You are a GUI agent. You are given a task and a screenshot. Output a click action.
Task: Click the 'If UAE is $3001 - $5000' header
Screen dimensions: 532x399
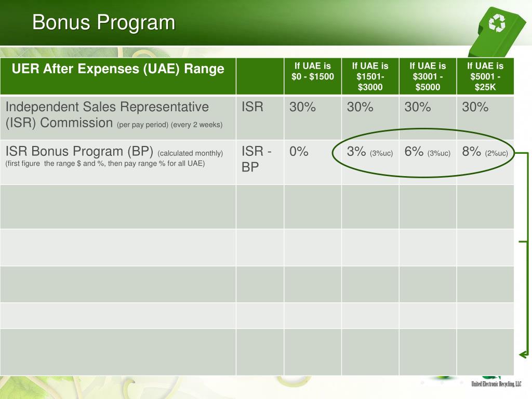coord(428,76)
